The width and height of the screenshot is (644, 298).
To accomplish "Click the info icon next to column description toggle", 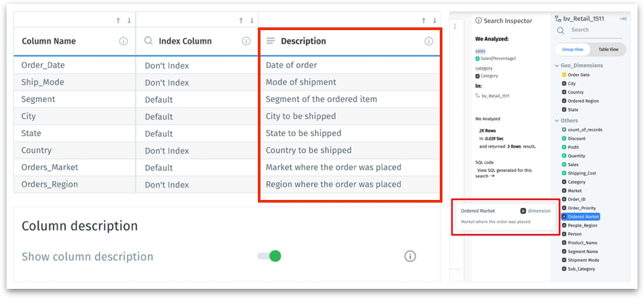I will tap(410, 256).
